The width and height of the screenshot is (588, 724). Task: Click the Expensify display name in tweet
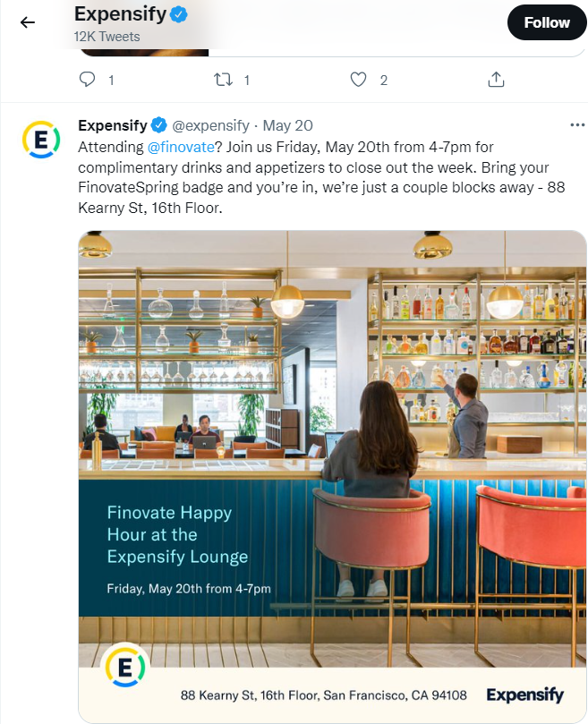pyautogui.click(x=113, y=125)
